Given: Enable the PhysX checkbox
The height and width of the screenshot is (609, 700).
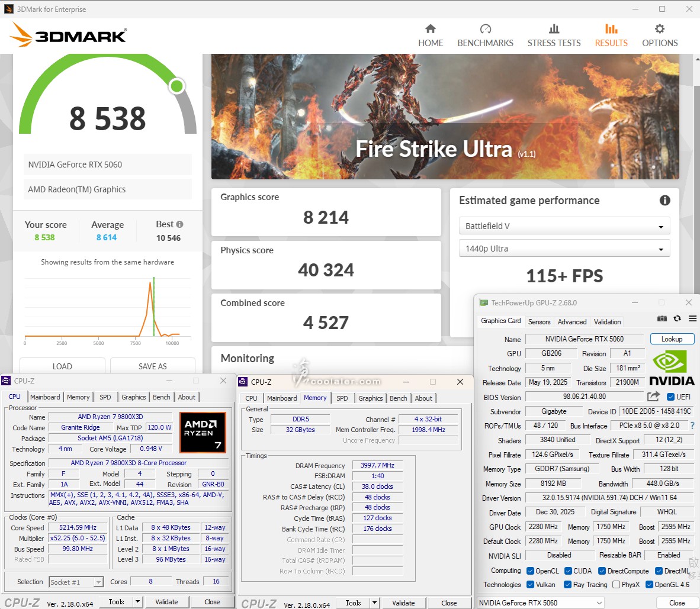Looking at the screenshot, I should pos(616,585).
